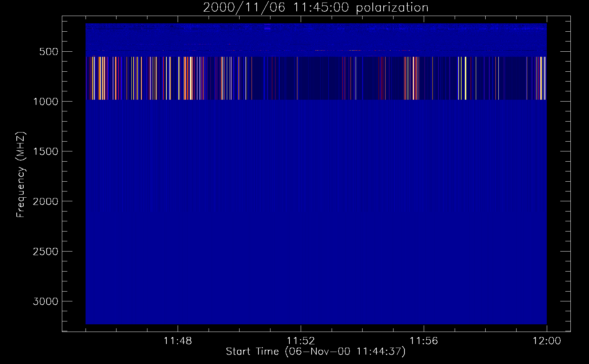Viewport: 589px width, 364px height.
Task: Click the 1500 frequency tick label
Action: coord(46,151)
